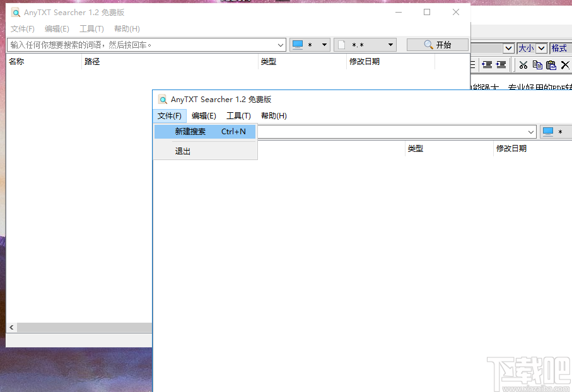The width and height of the screenshot is (572, 392).
Task: Open the 文件(F) menu in the front window
Action: [169, 116]
